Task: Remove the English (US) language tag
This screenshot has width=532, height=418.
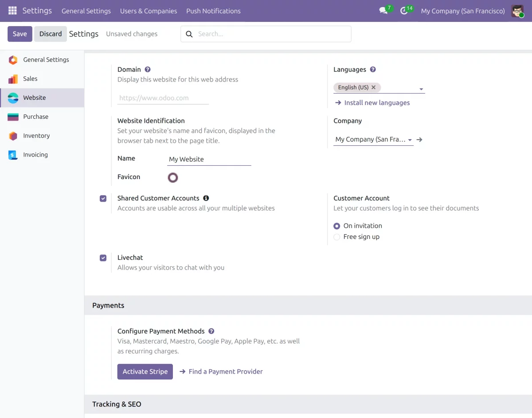Action: pyautogui.click(x=373, y=87)
